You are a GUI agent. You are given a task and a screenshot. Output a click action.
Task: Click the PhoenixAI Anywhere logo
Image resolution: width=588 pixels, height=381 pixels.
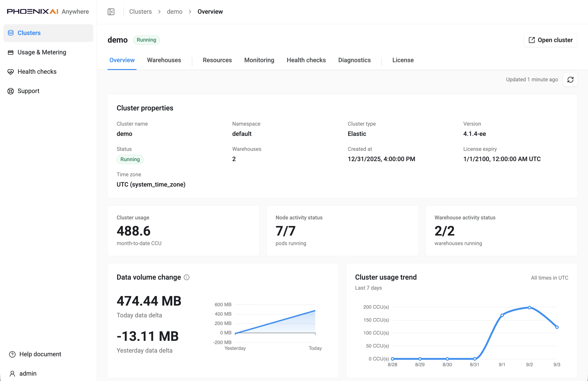pyautogui.click(x=48, y=12)
